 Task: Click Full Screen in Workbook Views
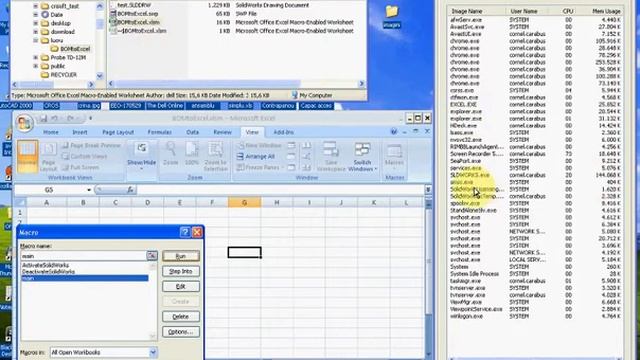[80, 167]
